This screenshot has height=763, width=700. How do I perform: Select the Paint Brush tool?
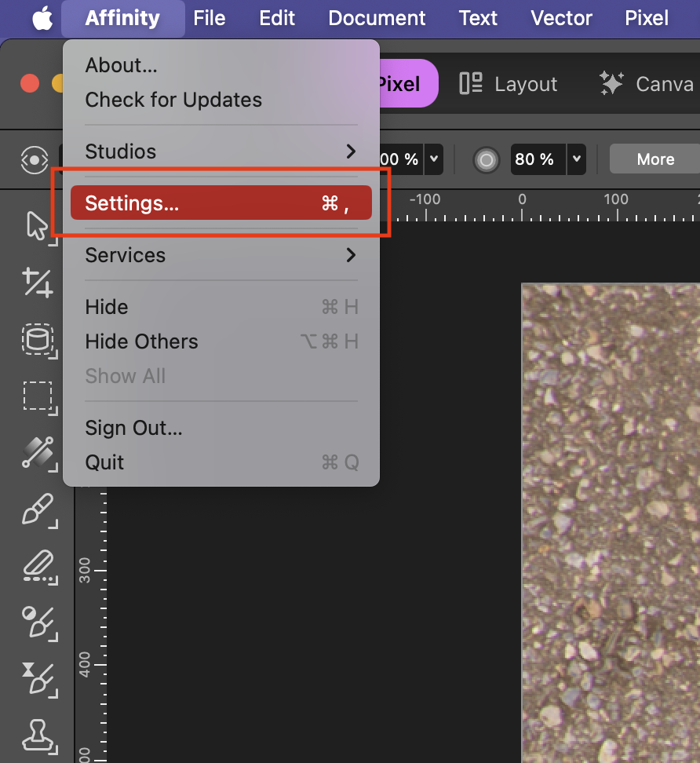[x=39, y=510]
